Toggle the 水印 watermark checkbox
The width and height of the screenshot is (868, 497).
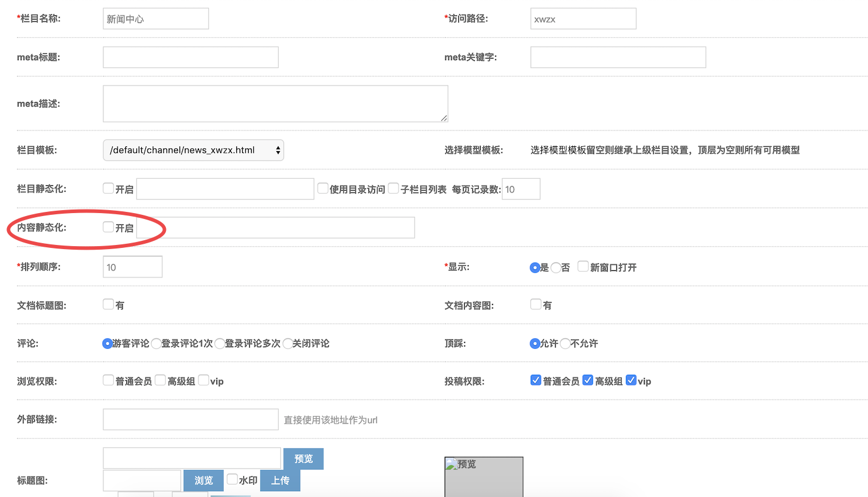click(x=232, y=479)
